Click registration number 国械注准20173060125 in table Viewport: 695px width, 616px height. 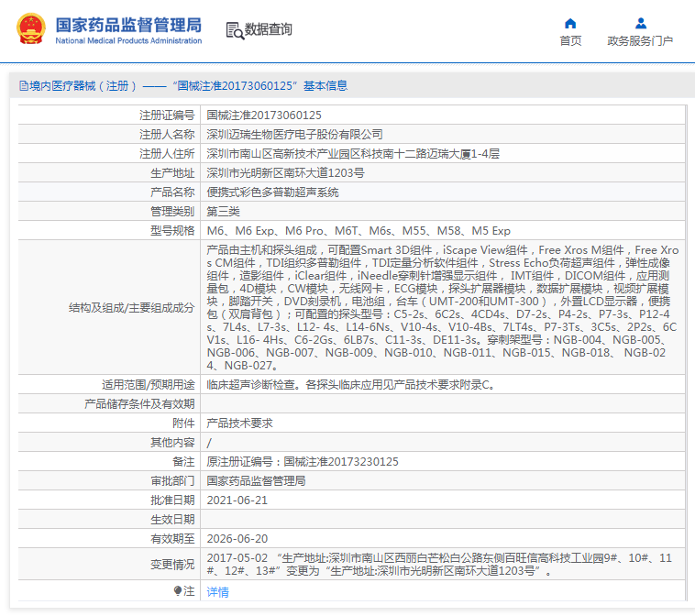coord(264,115)
